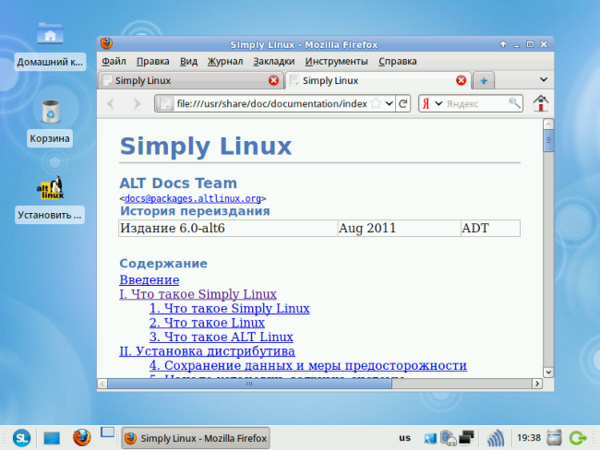Click the vertical scrollbar up arrow
The width and height of the screenshot is (600, 450).
pyautogui.click(x=548, y=124)
